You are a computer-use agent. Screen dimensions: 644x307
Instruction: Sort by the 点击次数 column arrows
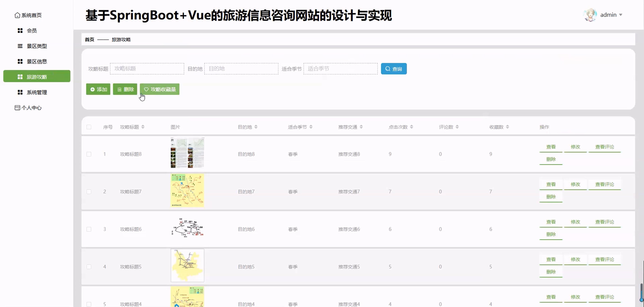click(412, 127)
